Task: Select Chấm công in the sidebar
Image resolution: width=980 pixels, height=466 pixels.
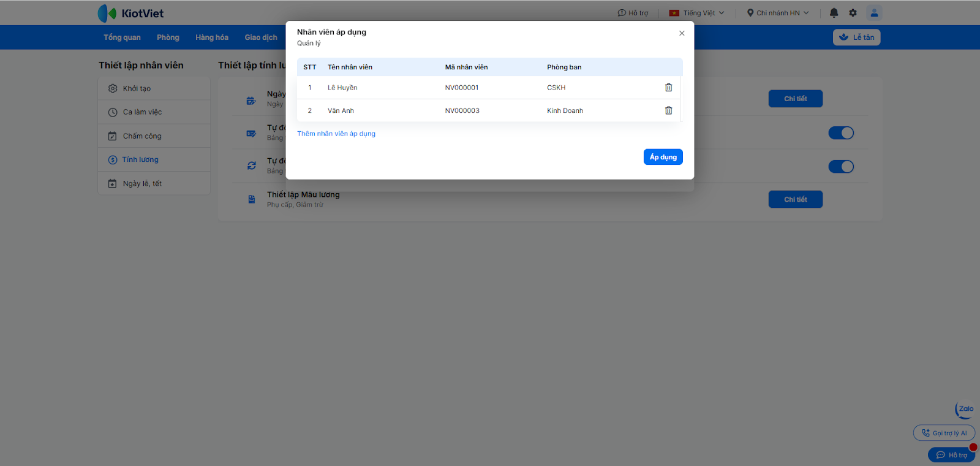Action: pos(154,136)
